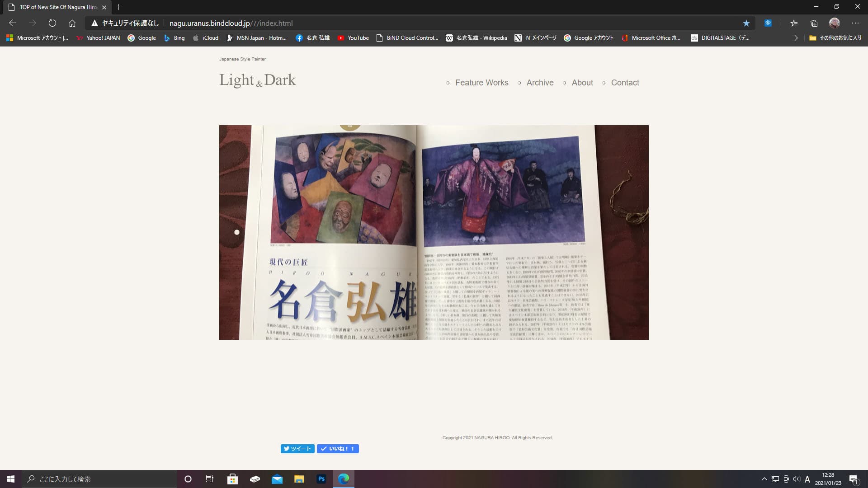Viewport: 868px width, 488px height.
Task: Click the browser profile avatar
Action: click(834, 23)
